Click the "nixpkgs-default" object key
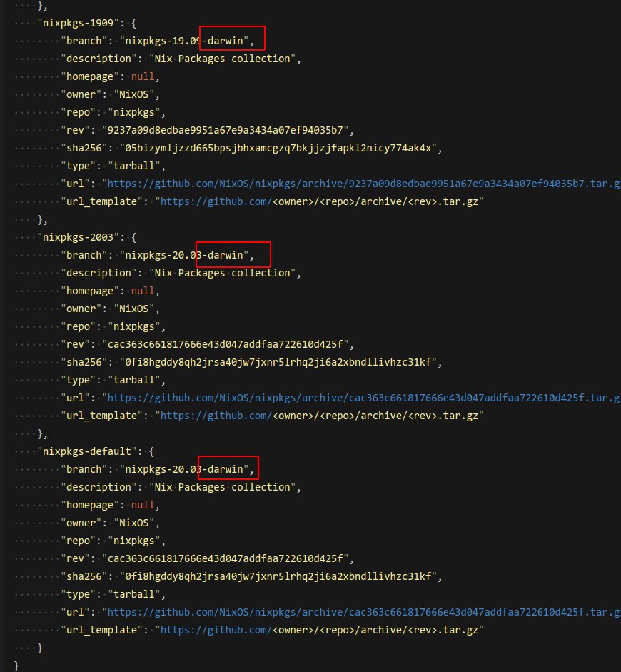The height and width of the screenshot is (672, 621). (x=87, y=452)
